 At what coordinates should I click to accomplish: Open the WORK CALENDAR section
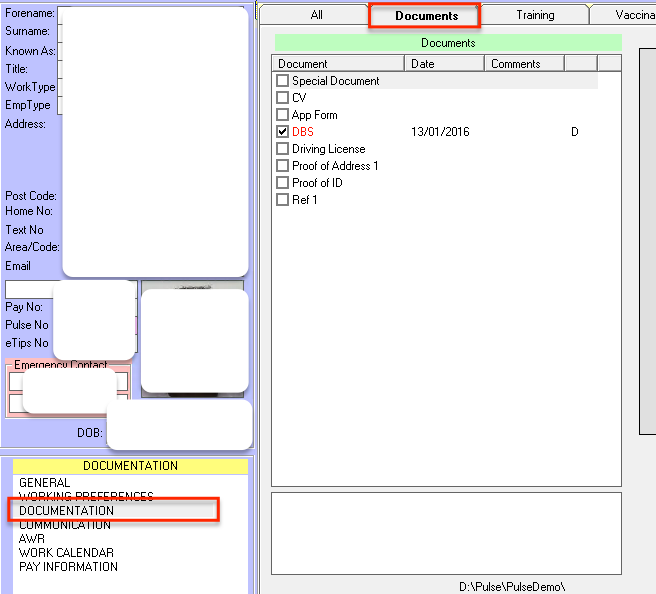click(x=66, y=553)
